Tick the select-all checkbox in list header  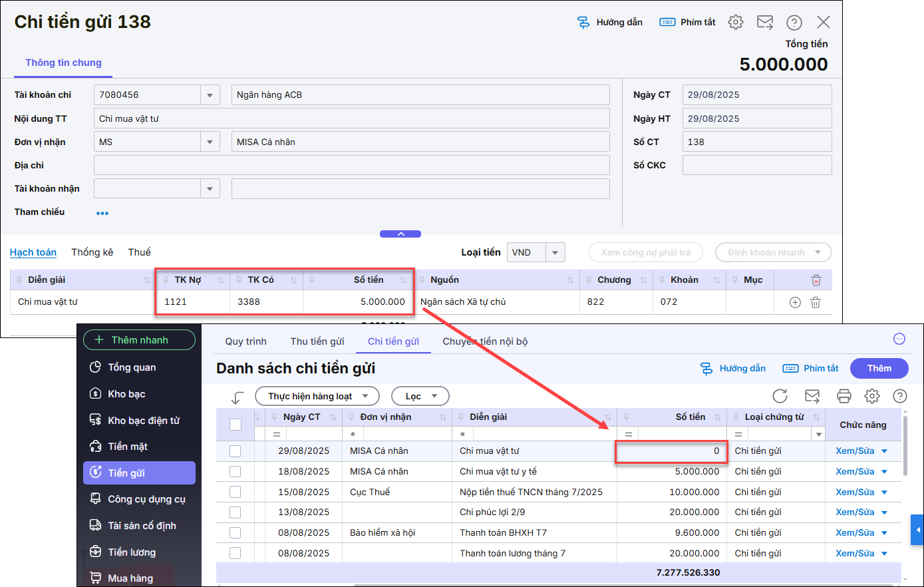pyautogui.click(x=235, y=425)
